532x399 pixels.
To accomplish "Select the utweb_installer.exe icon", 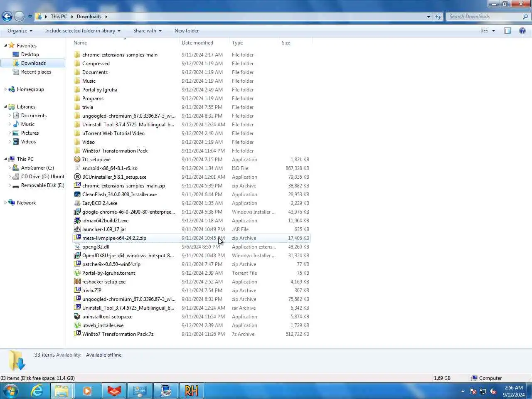I will (x=77, y=325).
